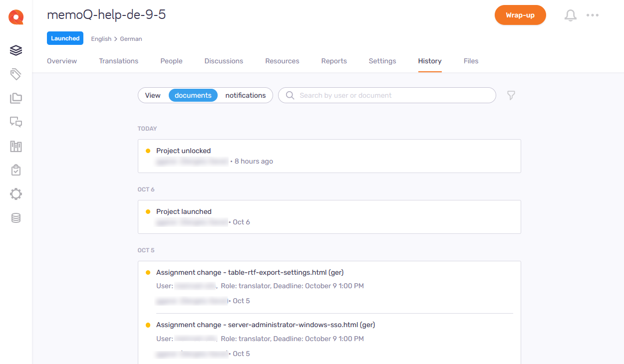The image size is (624, 364).
Task: Open the tags icon in sidebar
Action: [x=16, y=74]
